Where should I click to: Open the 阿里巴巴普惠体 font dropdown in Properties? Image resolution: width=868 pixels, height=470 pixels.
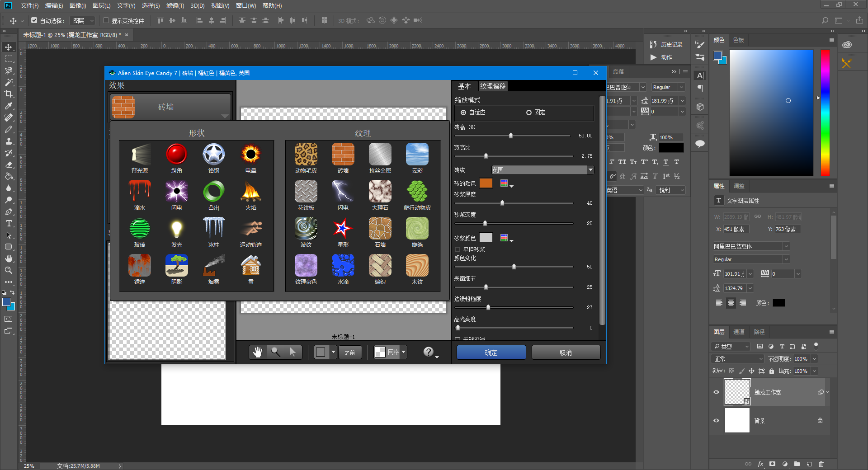[786, 246]
